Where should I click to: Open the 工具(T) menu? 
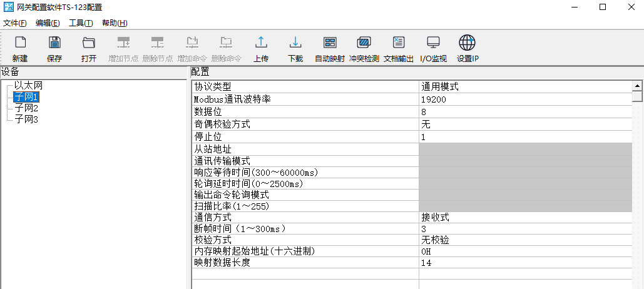pos(81,23)
